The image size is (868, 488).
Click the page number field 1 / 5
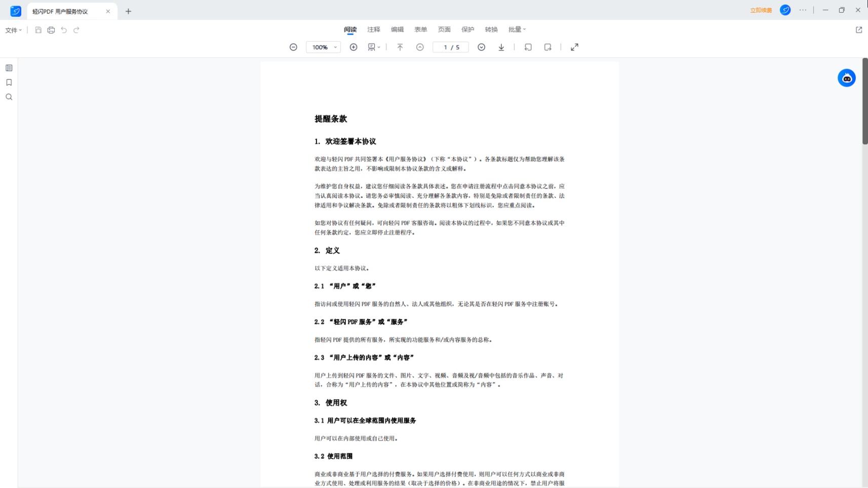pyautogui.click(x=451, y=47)
